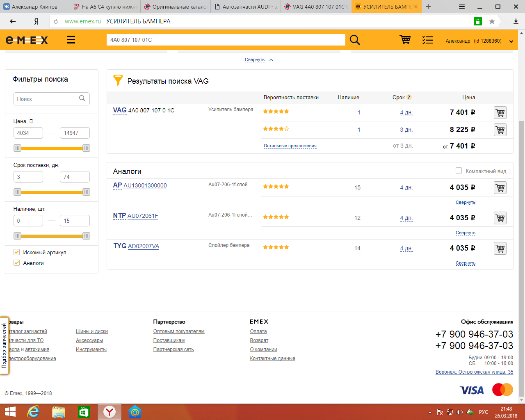Click the delivery time question mark icon
Image resolution: width=525 pixels, height=420 pixels.
409,97
